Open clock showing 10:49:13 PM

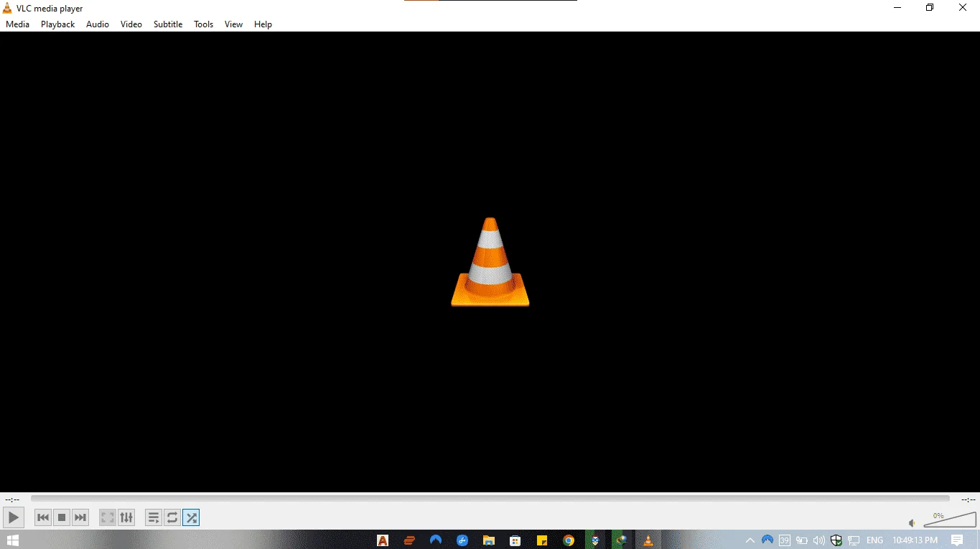point(915,540)
